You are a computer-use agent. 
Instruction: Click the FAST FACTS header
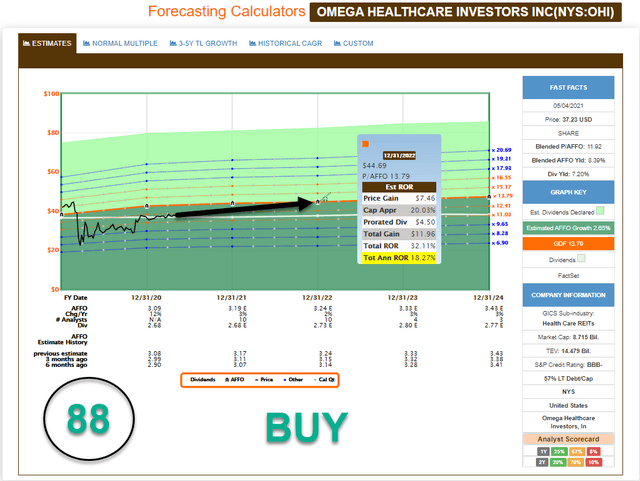[568, 87]
